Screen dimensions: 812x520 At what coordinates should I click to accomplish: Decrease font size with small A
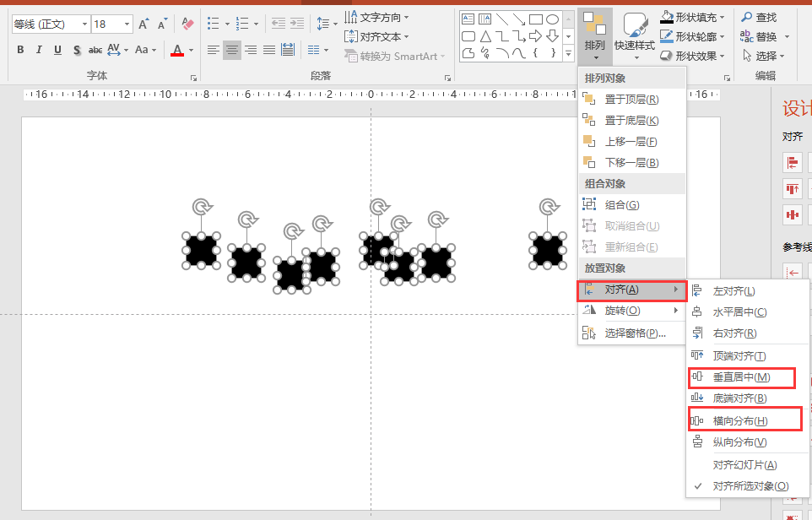(x=163, y=24)
